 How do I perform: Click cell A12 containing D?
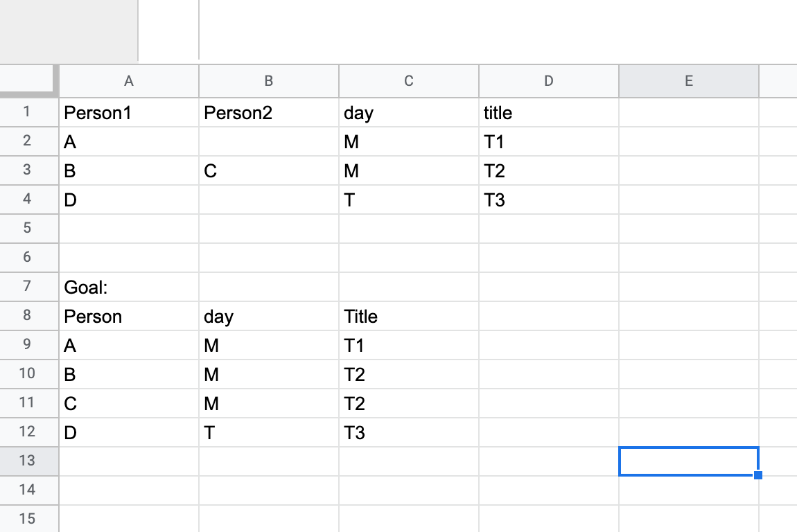129,432
